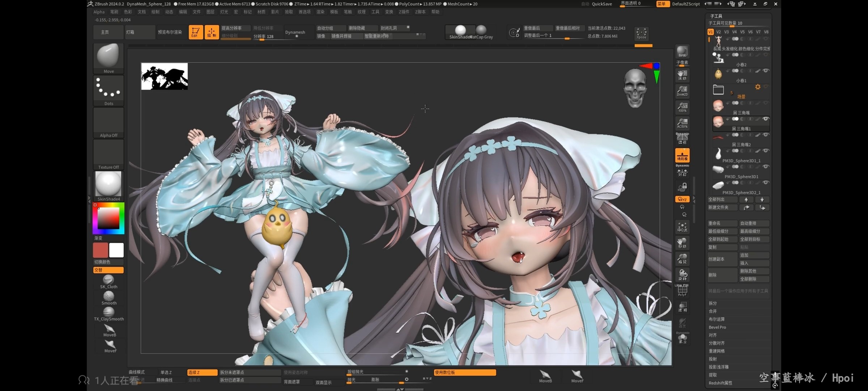Toggle eye visibility for 小春1 subtool
The image size is (868, 391).
[x=766, y=71]
